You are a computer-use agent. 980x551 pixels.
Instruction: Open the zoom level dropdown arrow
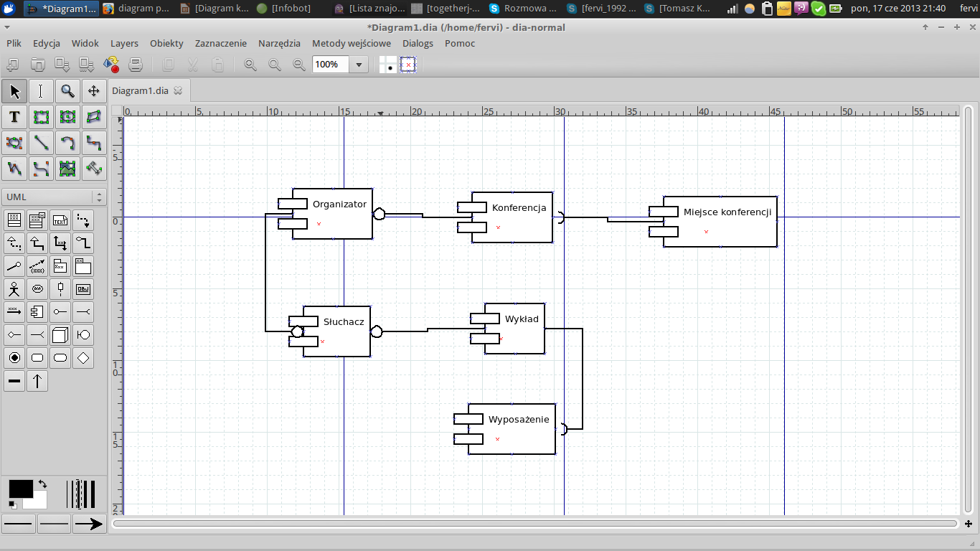pos(359,65)
